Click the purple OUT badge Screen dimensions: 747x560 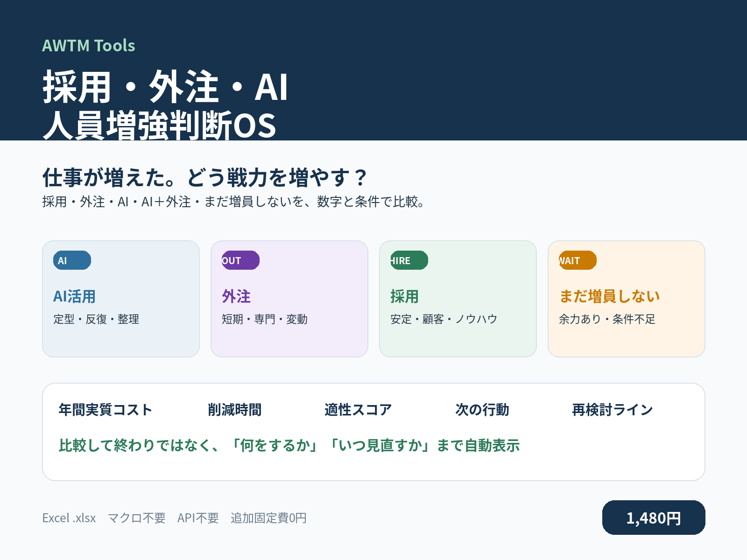tap(240, 260)
